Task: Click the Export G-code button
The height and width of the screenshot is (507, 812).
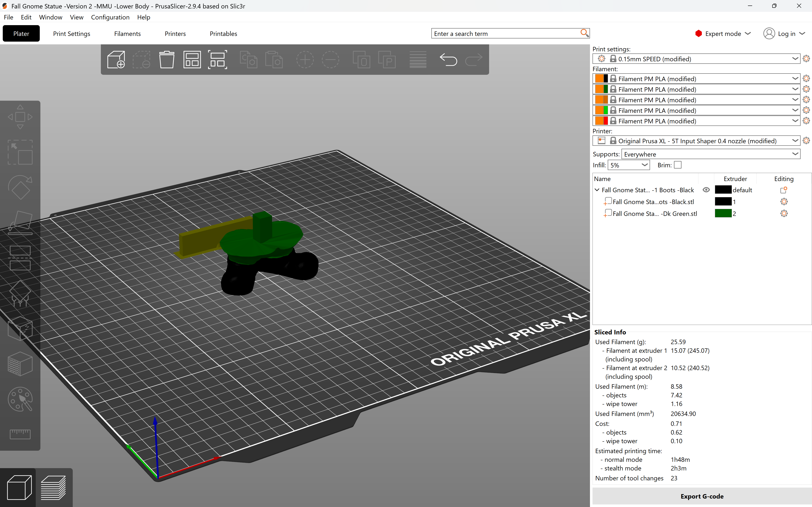Action: point(702,496)
